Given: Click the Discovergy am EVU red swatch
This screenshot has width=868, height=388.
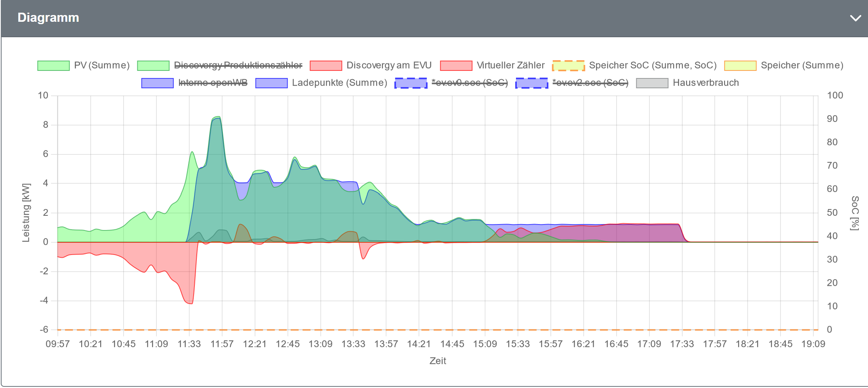Looking at the screenshot, I should tap(325, 66).
